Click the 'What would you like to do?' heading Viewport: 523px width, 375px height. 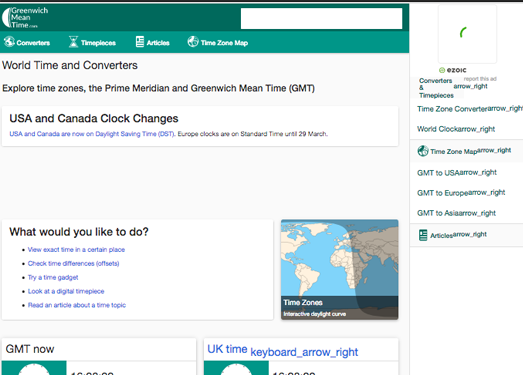(x=79, y=232)
